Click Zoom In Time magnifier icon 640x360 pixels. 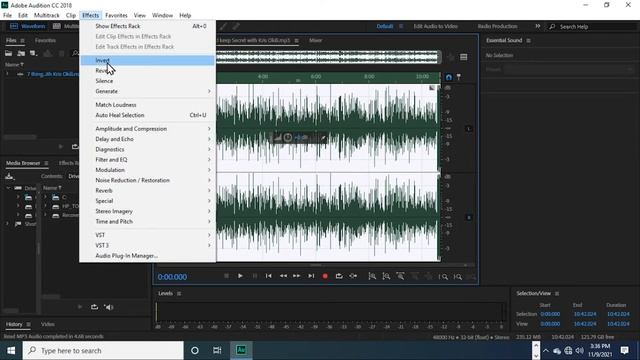[443, 277]
